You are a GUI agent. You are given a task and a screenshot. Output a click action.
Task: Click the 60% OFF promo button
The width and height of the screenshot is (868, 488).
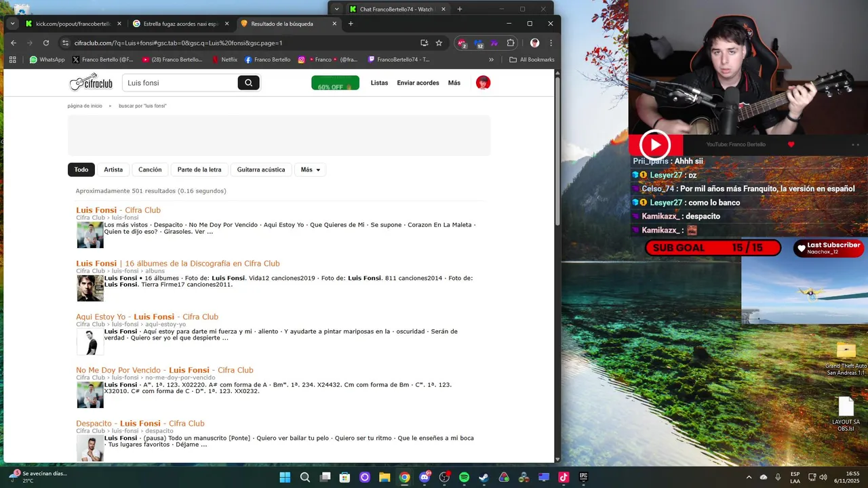coord(335,83)
